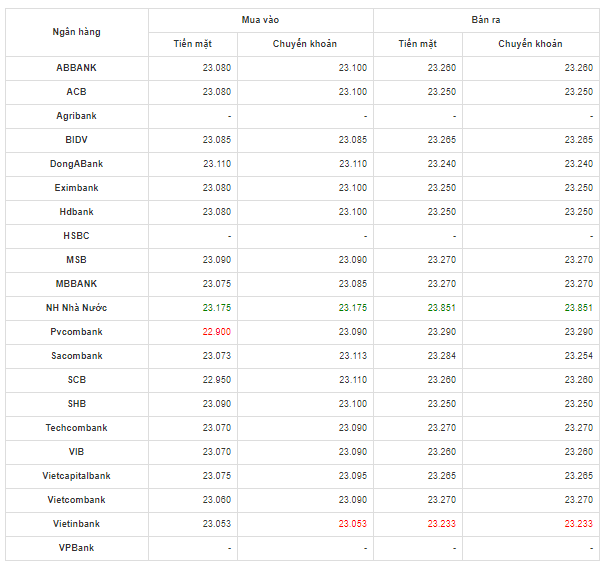The width and height of the screenshot is (604, 566).
Task: Click the red 22.900 value for Pvcombank
Action: [216, 332]
